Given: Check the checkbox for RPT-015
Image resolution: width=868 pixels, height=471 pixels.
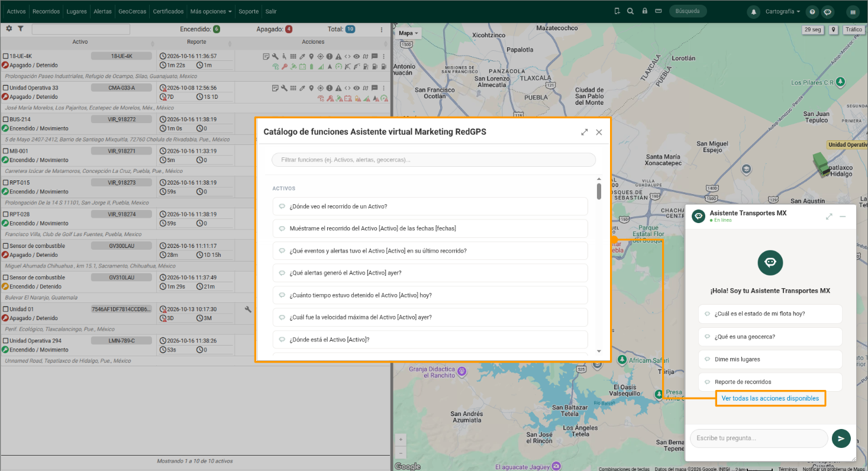Looking at the screenshot, I should (x=6, y=183).
